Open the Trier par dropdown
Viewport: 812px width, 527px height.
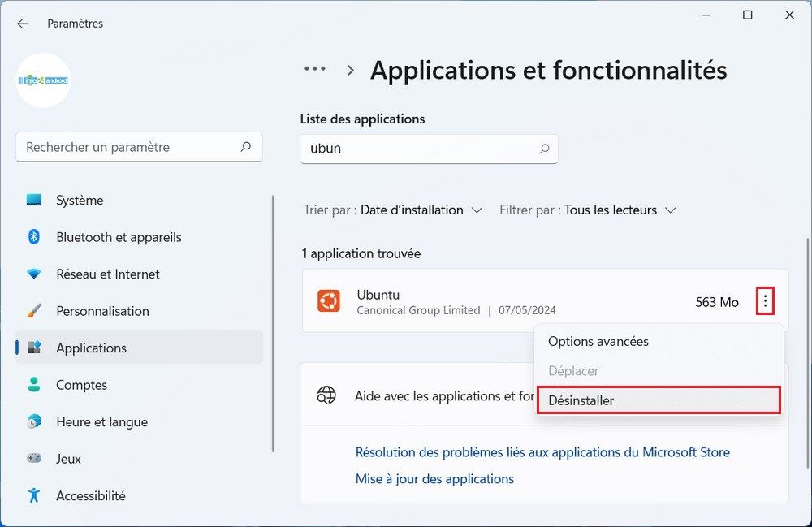pos(392,210)
